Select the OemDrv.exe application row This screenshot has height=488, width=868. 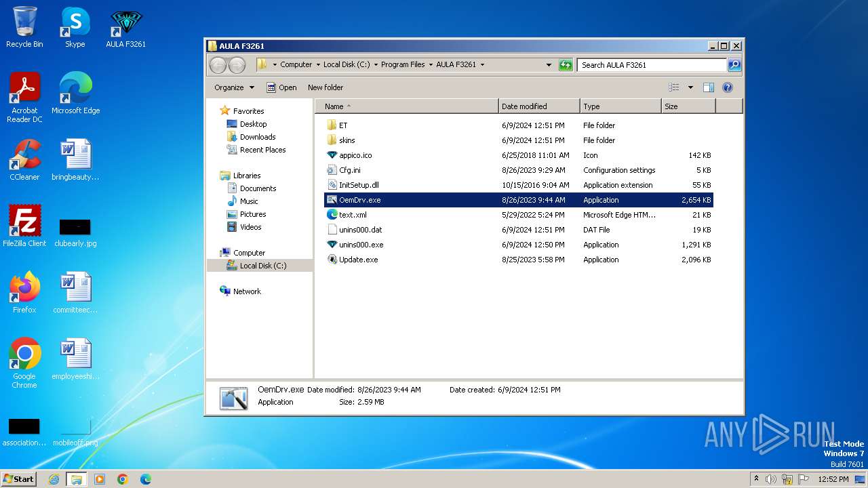(x=519, y=200)
